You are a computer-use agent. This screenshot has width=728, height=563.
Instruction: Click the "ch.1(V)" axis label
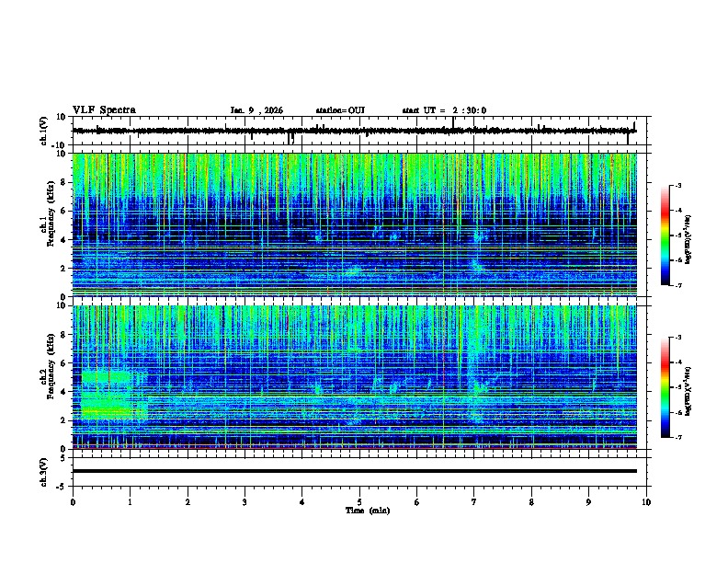[44, 131]
